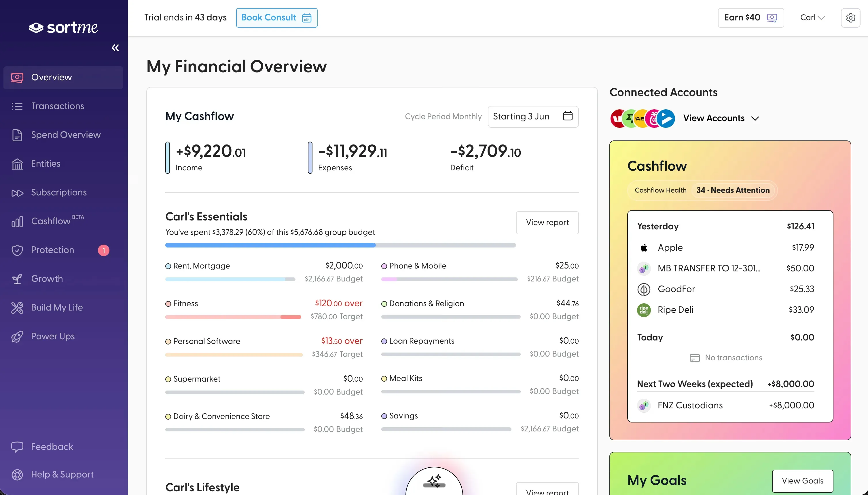Click the Savings category label

403,416
